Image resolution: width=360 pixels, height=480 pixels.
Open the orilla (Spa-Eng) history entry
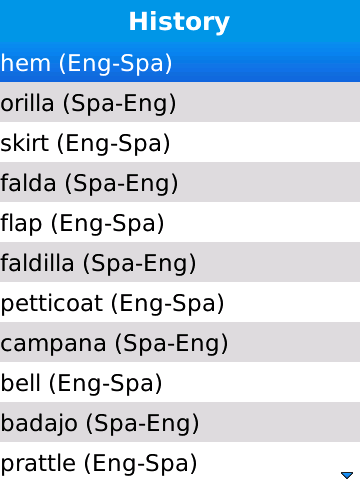coord(180,102)
